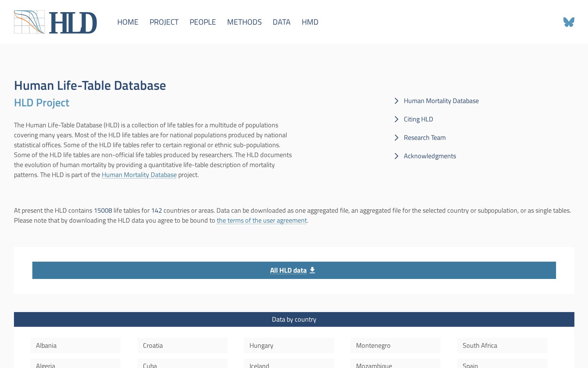Click the 142 countries count
Screen dimensions: 588x368
(x=157, y=210)
